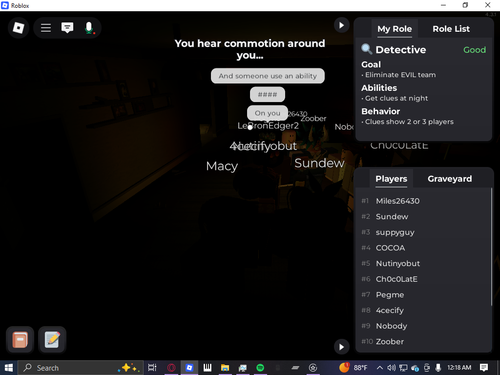Click player #6 Ch0c0LatE

click(x=423, y=279)
